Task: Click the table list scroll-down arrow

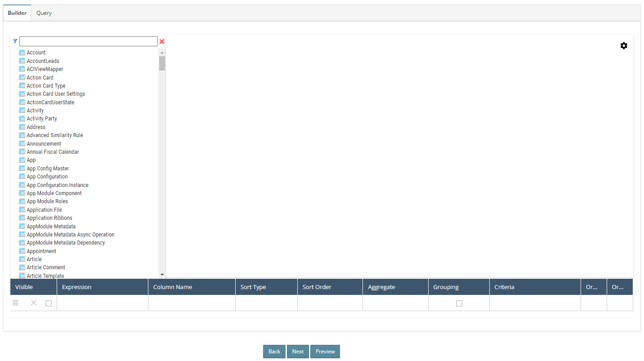Action: [x=162, y=274]
